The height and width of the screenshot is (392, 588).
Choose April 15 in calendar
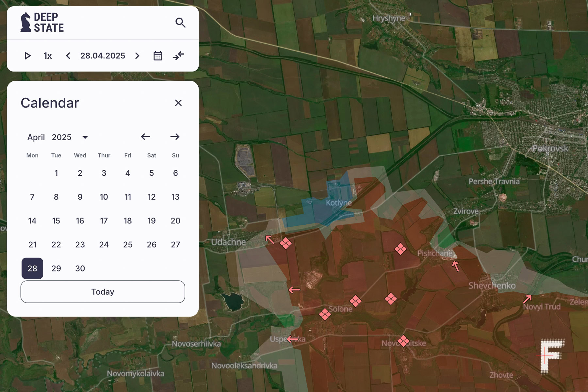(56, 221)
